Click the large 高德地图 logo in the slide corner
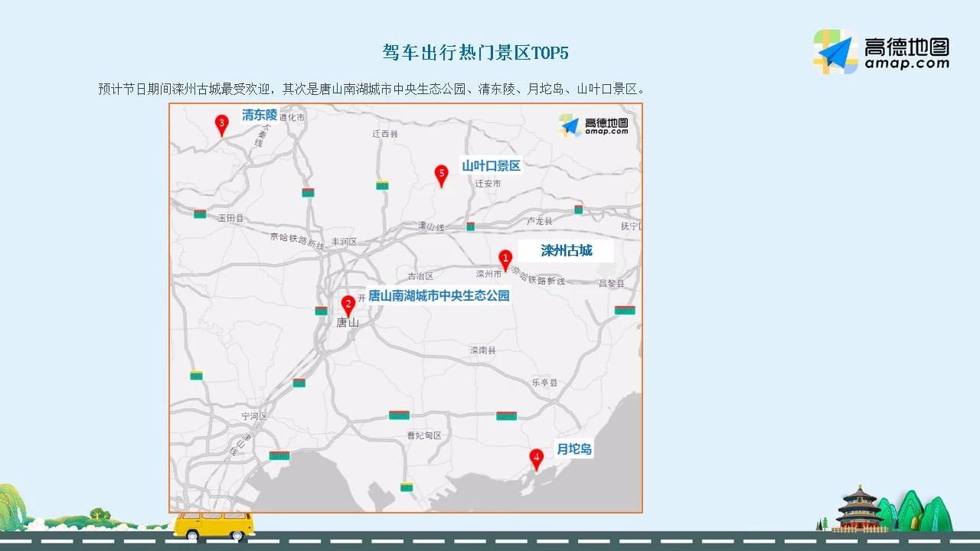Screen dimensions: 980x551 click(x=881, y=51)
